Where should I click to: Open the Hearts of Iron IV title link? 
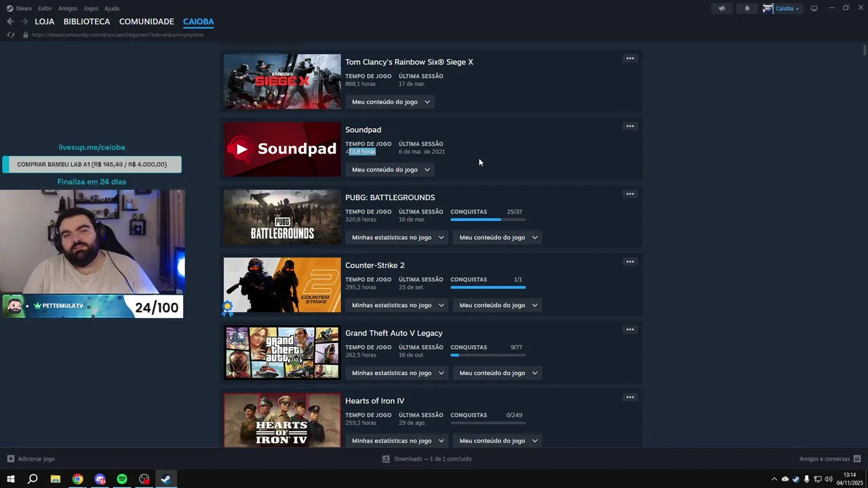click(374, 401)
